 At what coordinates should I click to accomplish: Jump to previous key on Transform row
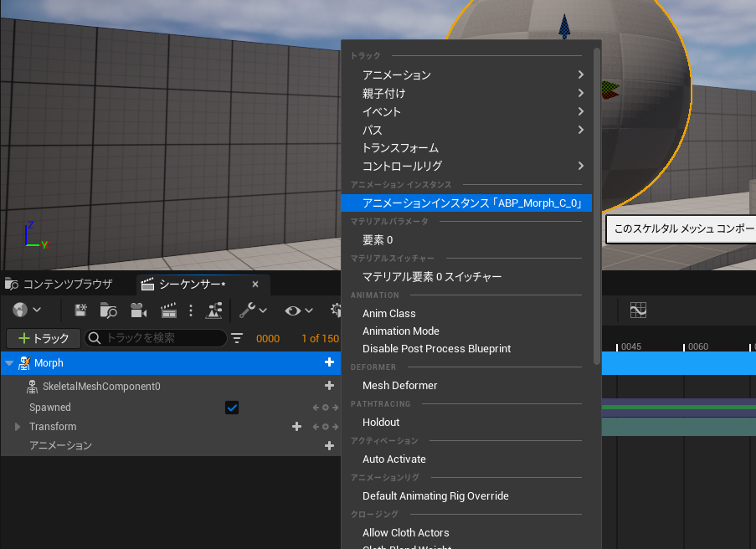[x=316, y=427]
